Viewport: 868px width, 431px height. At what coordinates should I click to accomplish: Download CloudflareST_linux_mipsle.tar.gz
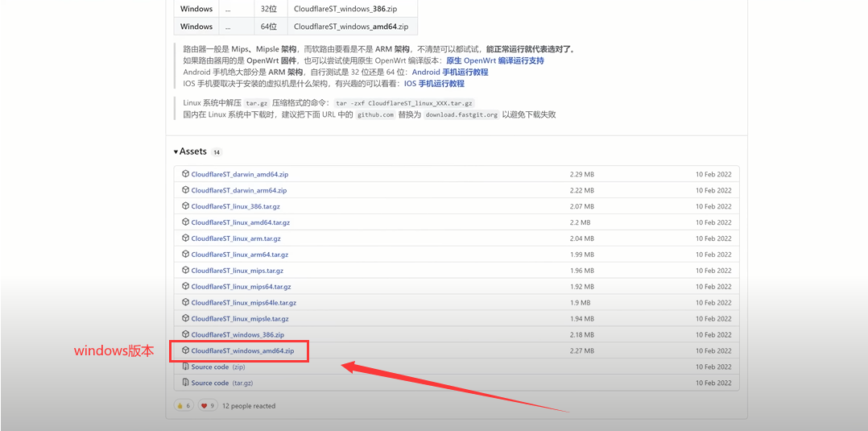coord(239,319)
